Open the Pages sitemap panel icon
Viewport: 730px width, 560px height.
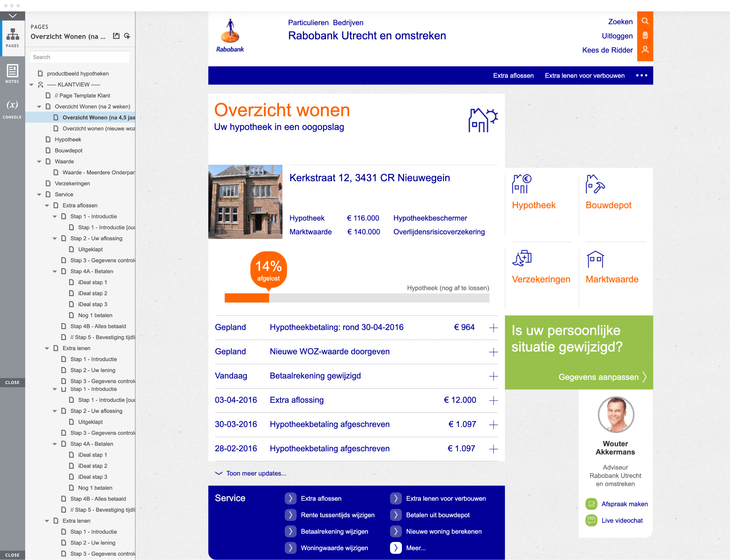point(12,38)
